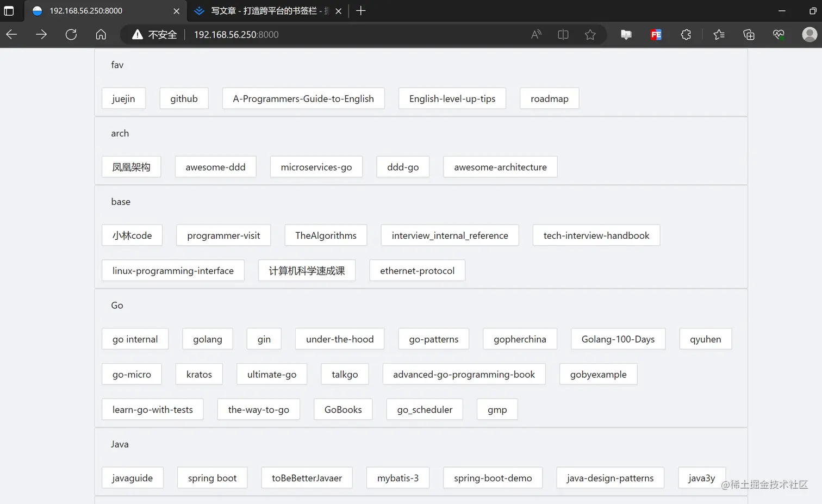
Task: Open the go internal bookmark
Action: 135,339
